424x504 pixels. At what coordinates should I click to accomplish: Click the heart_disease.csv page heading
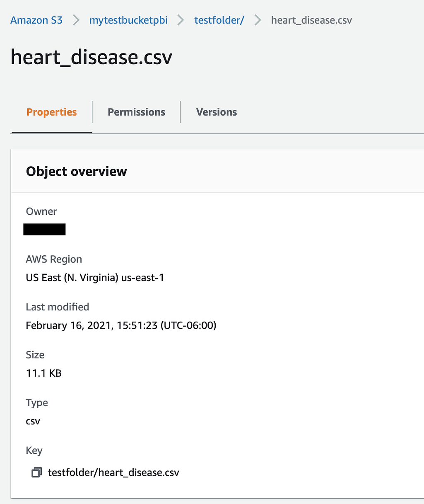91,57
